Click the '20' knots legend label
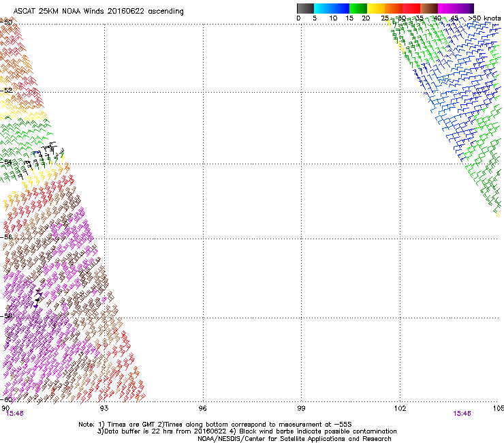The height and width of the screenshot is (443, 504). 366,18
